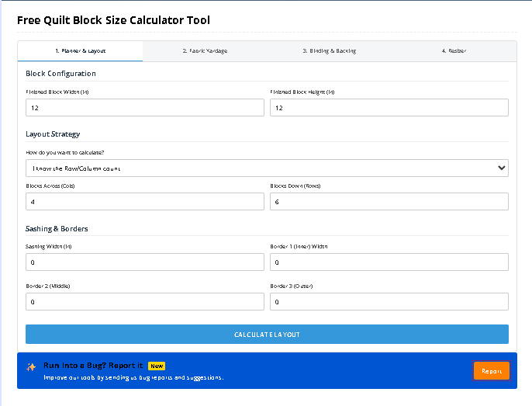Click the Border 3 (Outer) field

point(389,301)
